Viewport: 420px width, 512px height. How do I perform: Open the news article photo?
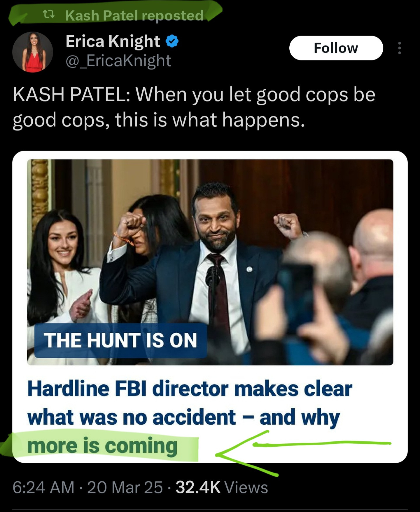[x=210, y=262]
